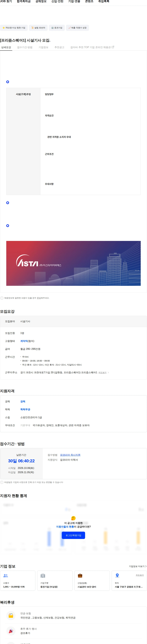This screenshot has height=644, width=147.
Task: Switch to the 접수기간·방법 tab
Action: tap(25, 47)
